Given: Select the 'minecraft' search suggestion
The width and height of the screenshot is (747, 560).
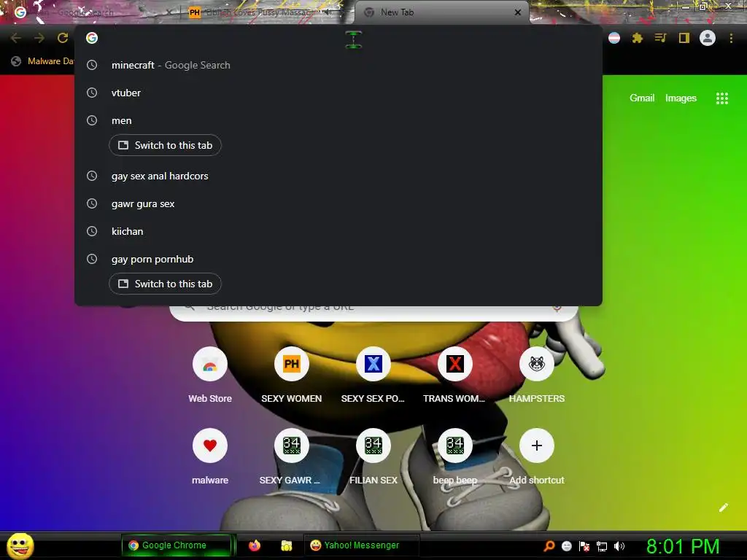Looking at the screenshot, I should point(338,65).
